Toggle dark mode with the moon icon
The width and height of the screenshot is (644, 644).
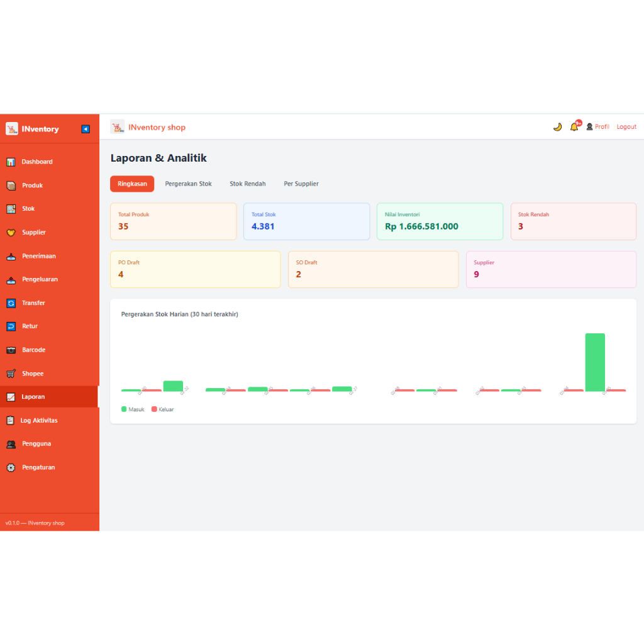click(557, 127)
